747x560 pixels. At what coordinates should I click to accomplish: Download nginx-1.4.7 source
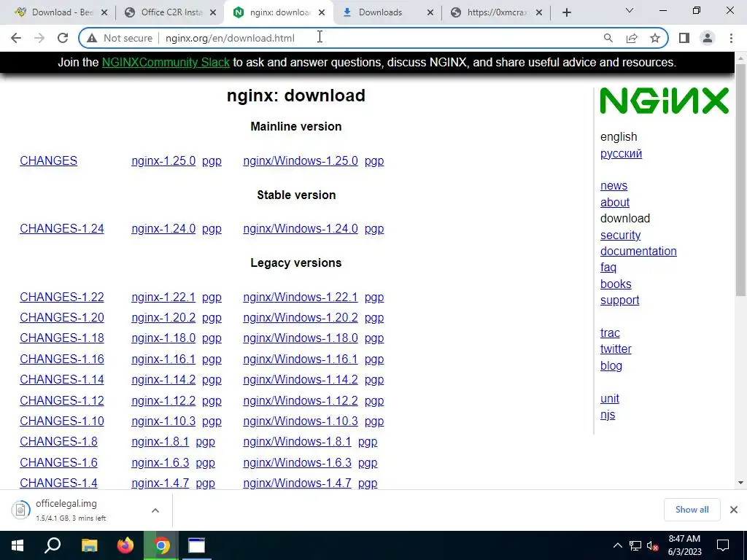click(160, 483)
